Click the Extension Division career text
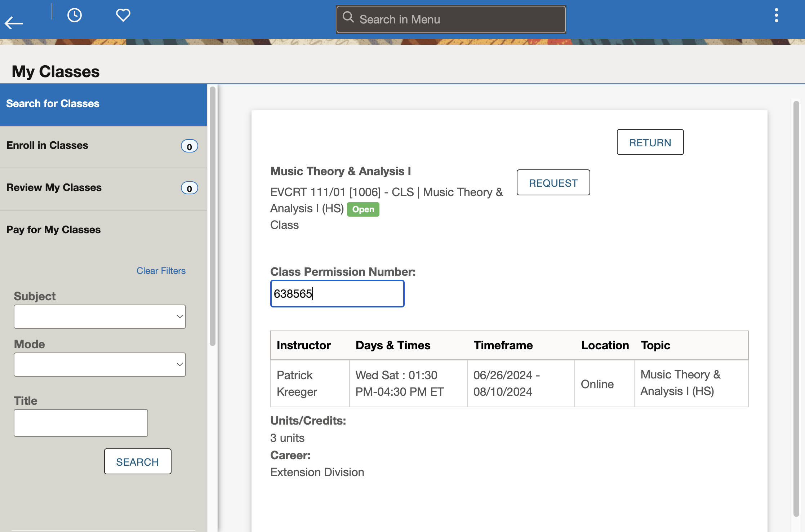 tap(317, 472)
